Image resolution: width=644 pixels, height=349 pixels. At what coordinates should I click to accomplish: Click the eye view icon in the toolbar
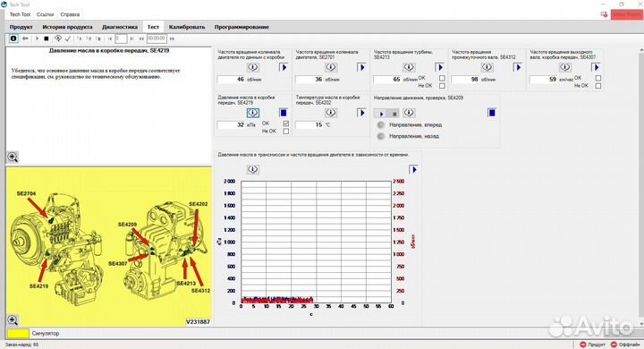point(58,38)
